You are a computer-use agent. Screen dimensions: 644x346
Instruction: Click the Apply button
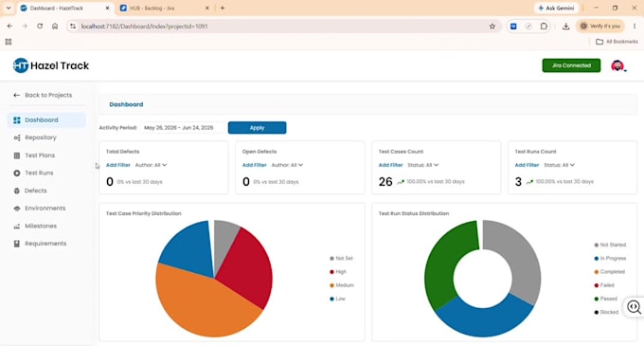pos(257,128)
